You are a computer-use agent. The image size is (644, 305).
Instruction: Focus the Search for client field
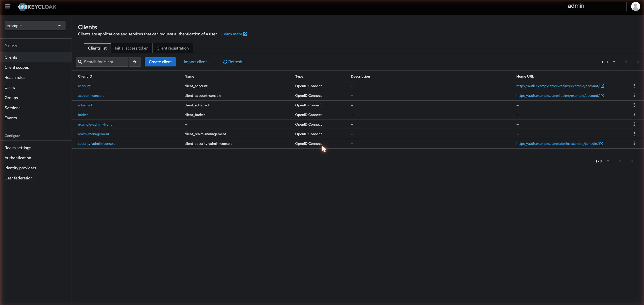pyautogui.click(x=102, y=62)
